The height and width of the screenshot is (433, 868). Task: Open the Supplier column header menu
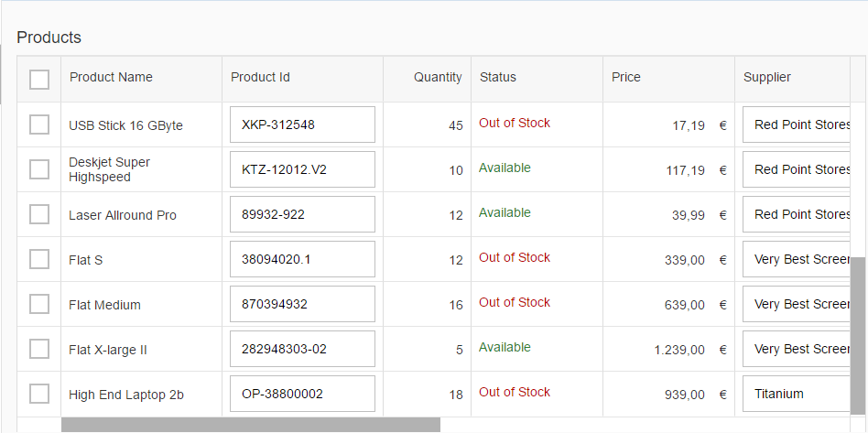click(766, 78)
